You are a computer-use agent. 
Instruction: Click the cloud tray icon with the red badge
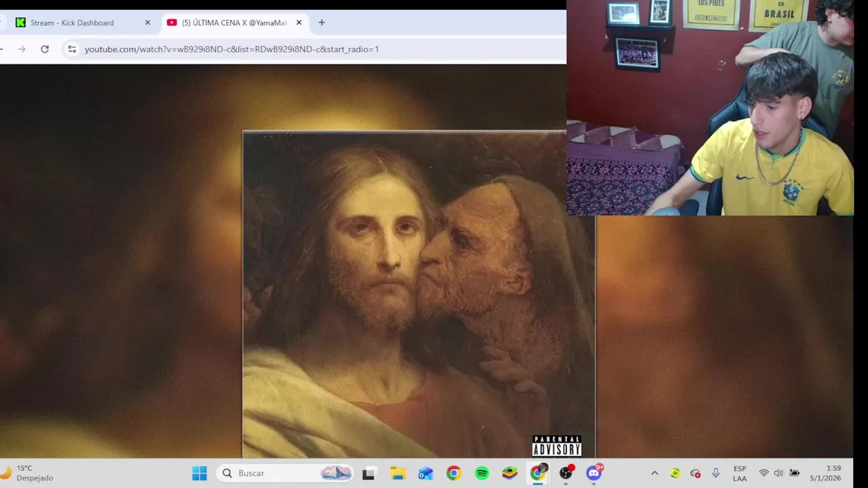tap(695, 473)
